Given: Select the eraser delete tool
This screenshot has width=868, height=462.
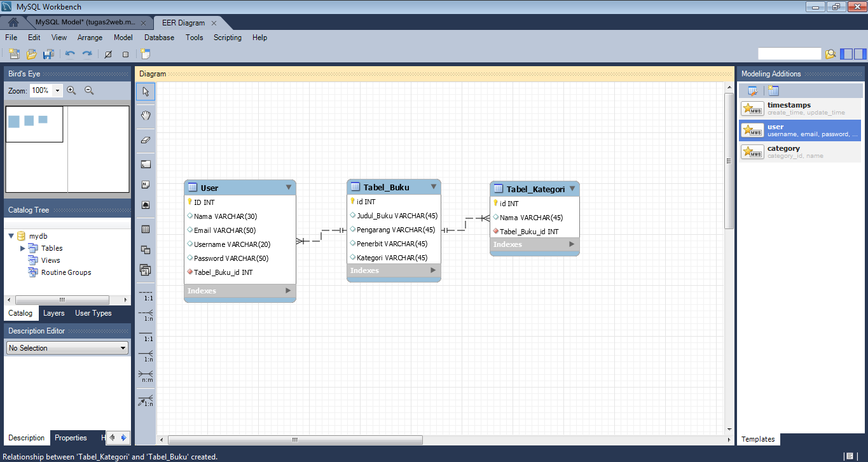Looking at the screenshot, I should click(145, 140).
